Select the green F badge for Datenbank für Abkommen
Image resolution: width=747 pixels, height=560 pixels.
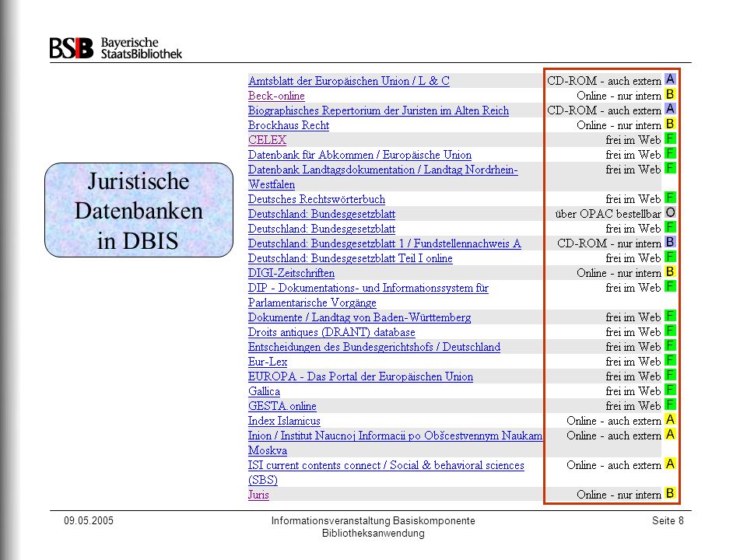point(670,153)
